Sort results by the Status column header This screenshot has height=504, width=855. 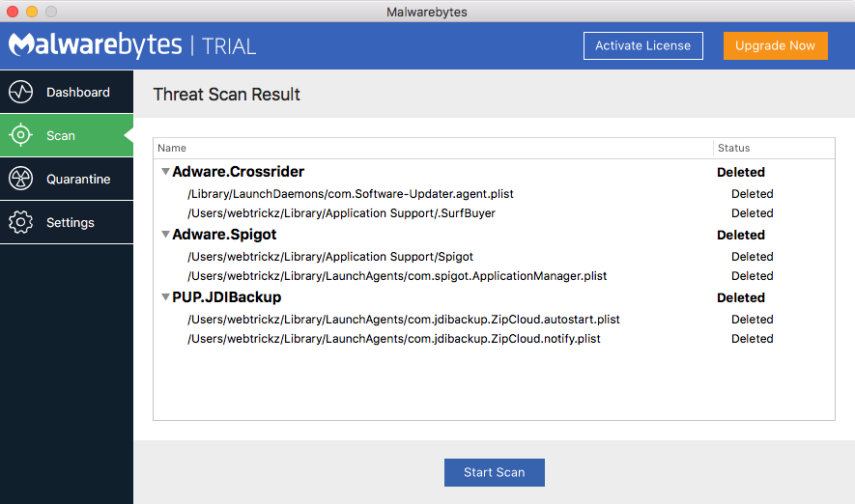774,148
